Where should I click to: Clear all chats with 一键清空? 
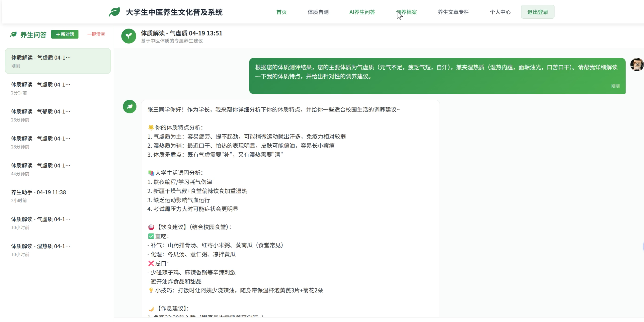tap(96, 34)
